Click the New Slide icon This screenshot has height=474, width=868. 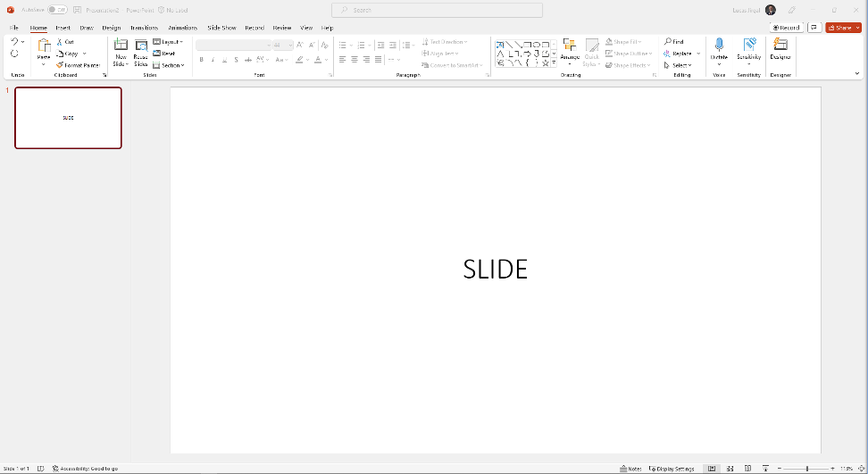click(121, 46)
